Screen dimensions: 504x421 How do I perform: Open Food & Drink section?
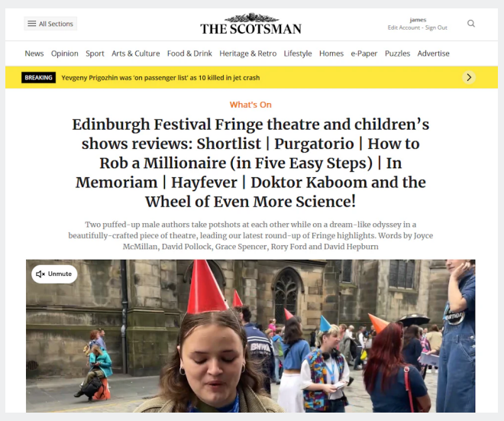[x=189, y=53]
